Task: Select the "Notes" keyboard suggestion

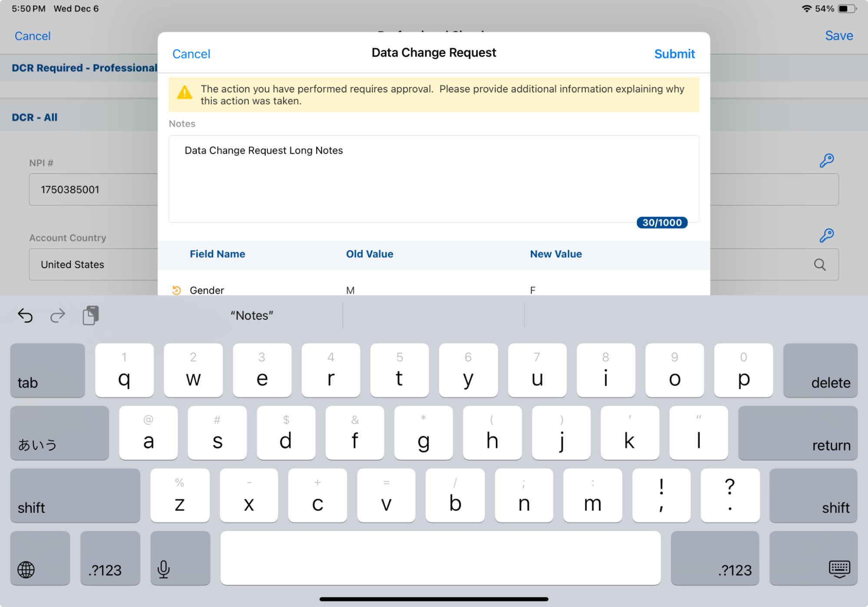Action: click(x=252, y=315)
